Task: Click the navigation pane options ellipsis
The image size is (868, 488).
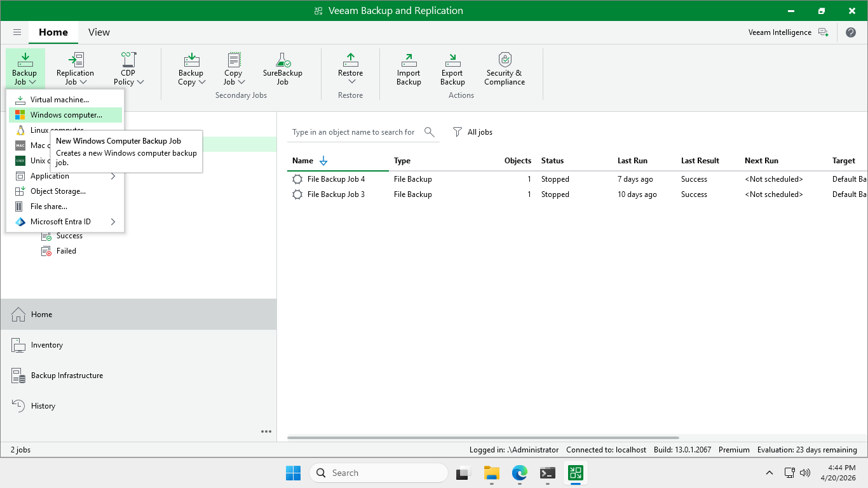Action: point(266,431)
